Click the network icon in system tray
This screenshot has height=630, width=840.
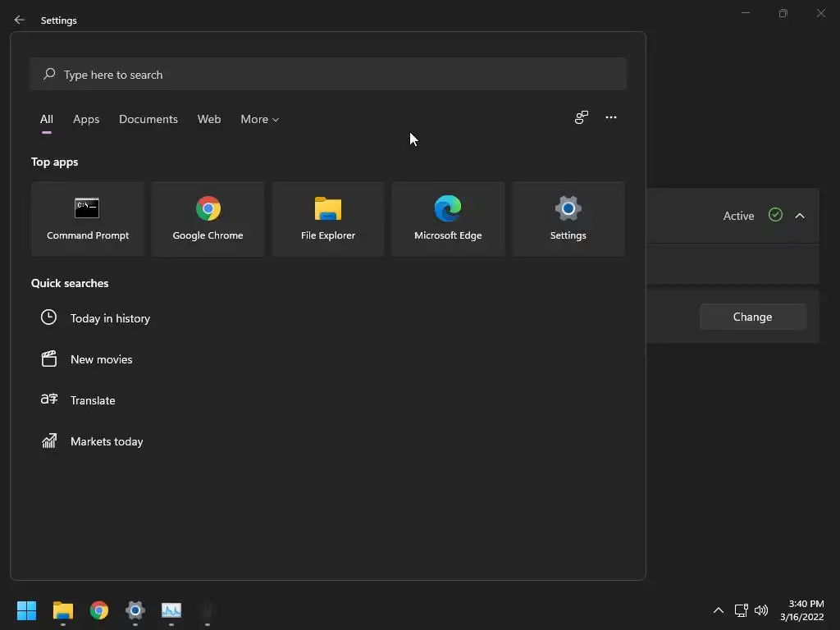[x=741, y=610]
